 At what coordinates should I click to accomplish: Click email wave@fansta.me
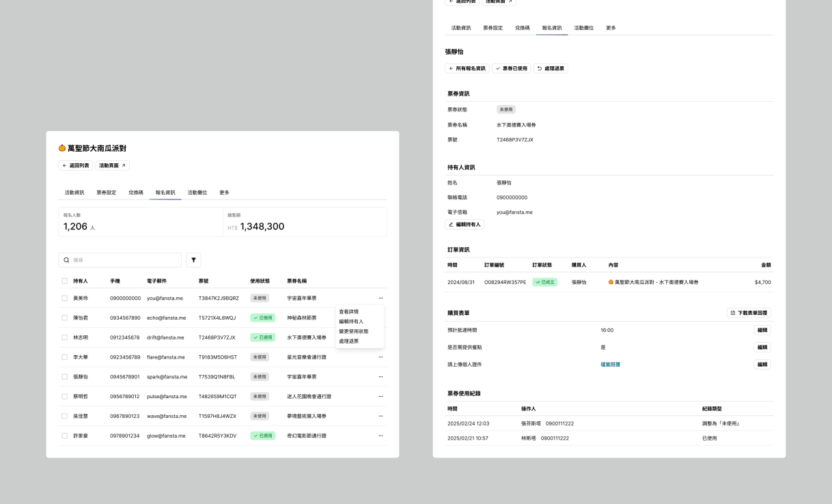167,416
